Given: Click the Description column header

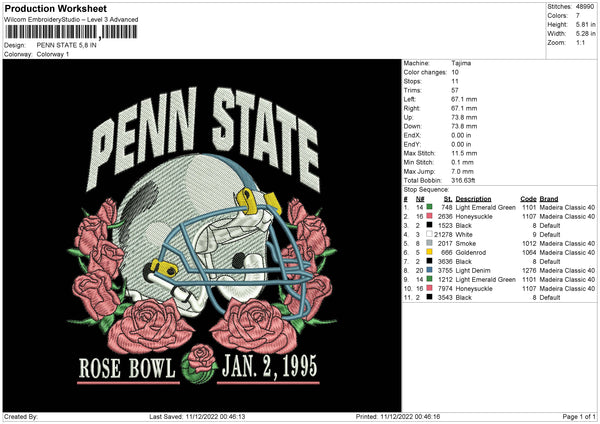Looking at the screenshot, I should pos(473,199).
